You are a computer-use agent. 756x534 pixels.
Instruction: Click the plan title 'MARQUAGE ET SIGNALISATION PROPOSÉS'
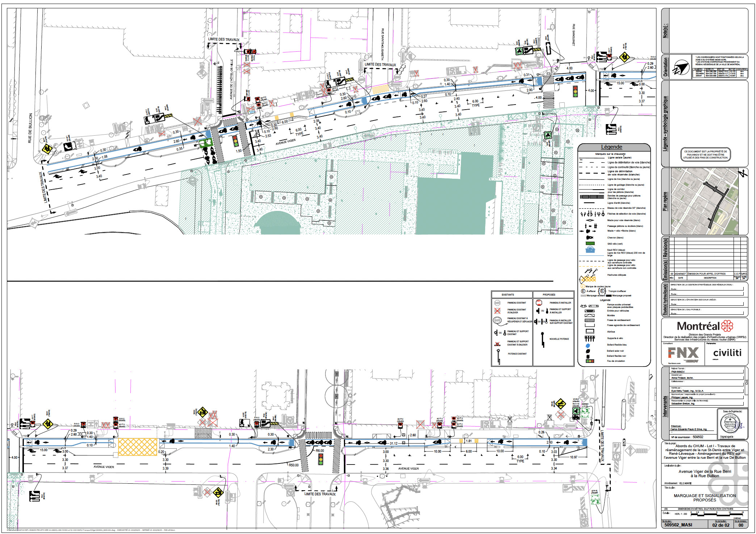pos(705,498)
